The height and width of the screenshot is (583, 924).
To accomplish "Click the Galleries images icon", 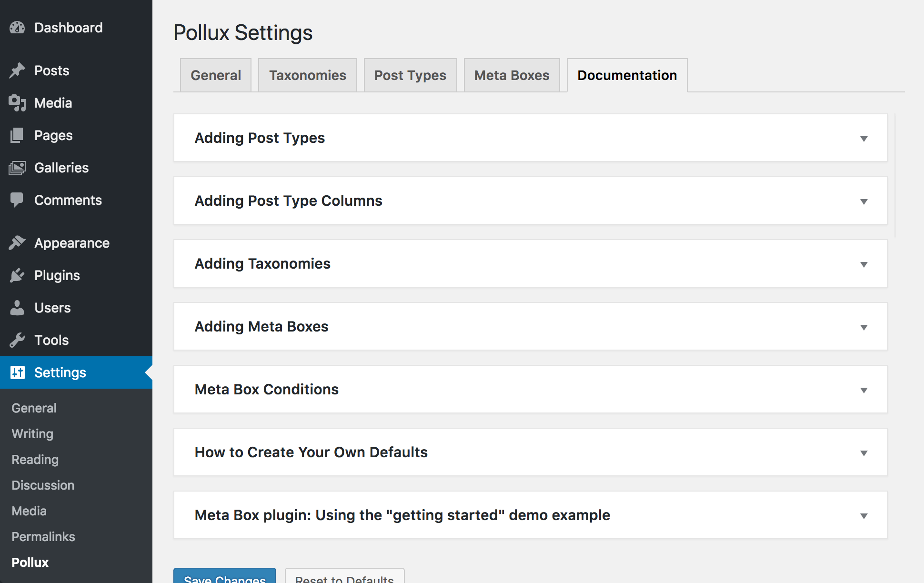I will 17,168.
